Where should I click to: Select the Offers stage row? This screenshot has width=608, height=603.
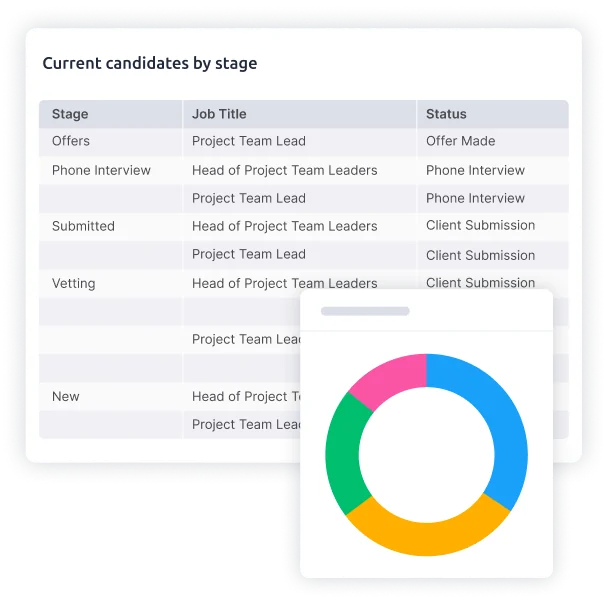click(304, 141)
